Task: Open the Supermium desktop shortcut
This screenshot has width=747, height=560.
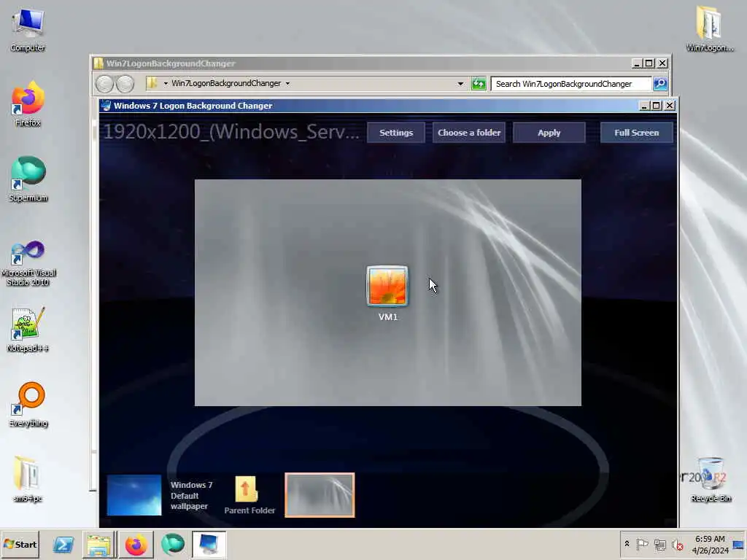Action: point(28,179)
